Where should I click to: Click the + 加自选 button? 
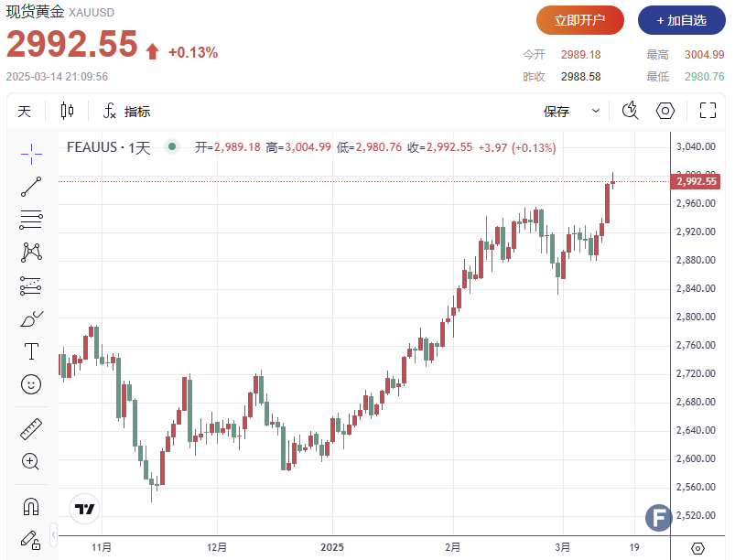coord(681,20)
